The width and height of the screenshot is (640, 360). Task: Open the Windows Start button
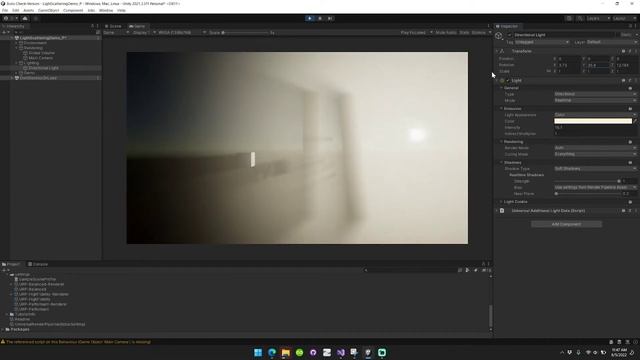point(258,353)
